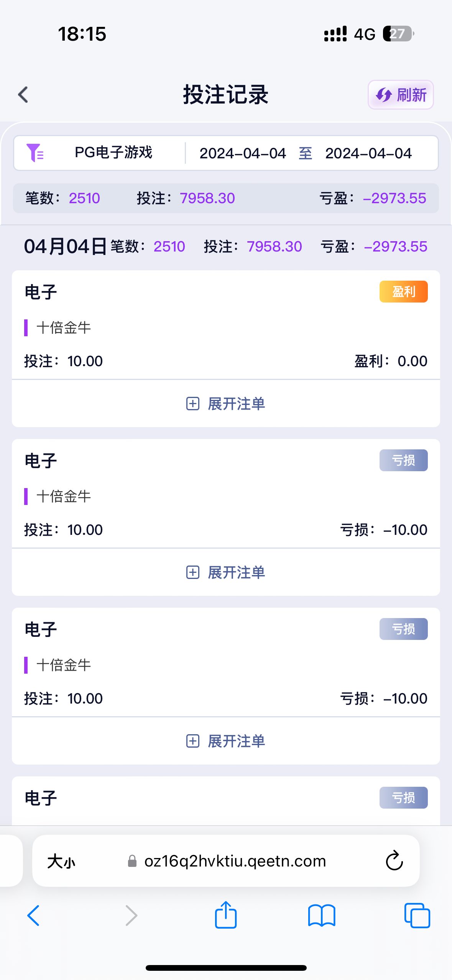Select the end date after 至
This screenshot has height=980, width=452.
click(368, 153)
